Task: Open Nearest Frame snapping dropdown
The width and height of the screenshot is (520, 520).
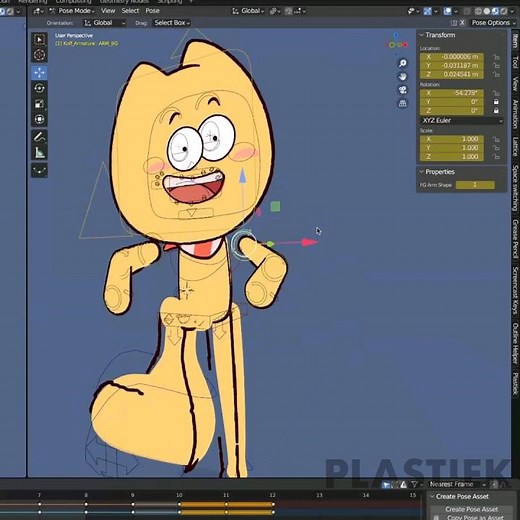Action: click(x=457, y=484)
